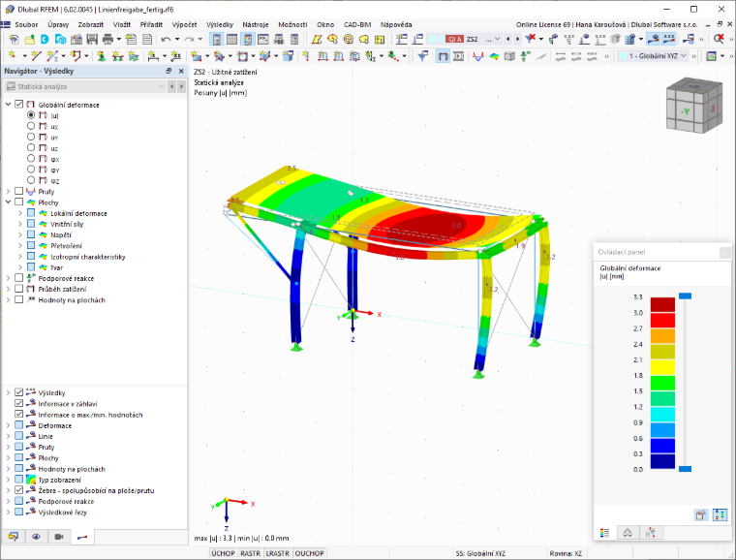
Task: Click the result animation film icon
Action: pos(459,56)
